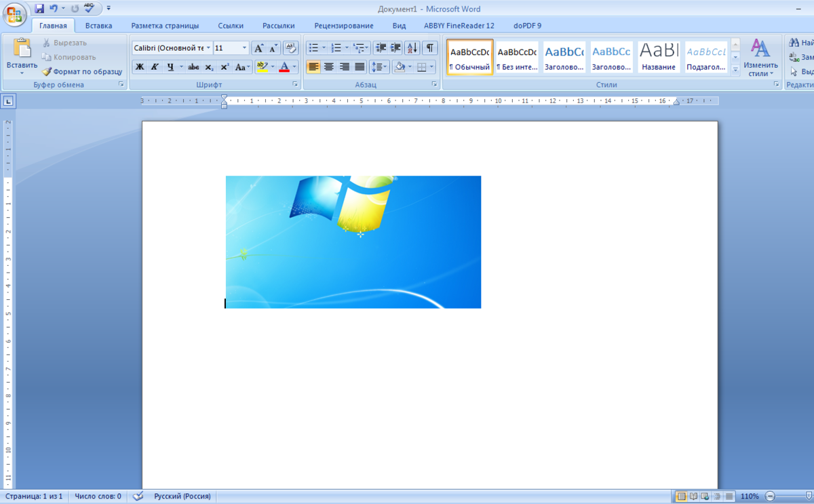Click the Clear Formatting icon

point(290,48)
